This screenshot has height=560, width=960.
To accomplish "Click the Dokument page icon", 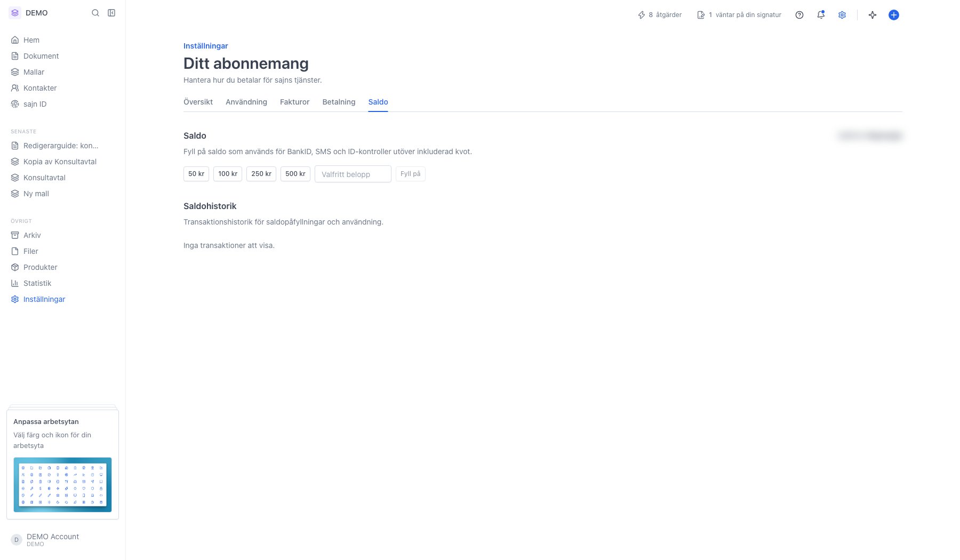I will pyautogui.click(x=15, y=56).
